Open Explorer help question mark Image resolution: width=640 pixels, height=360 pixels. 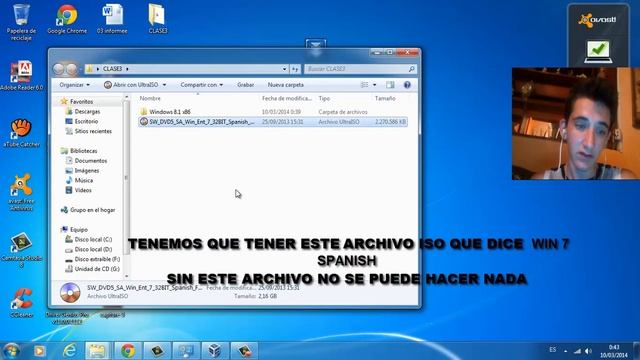[407, 85]
